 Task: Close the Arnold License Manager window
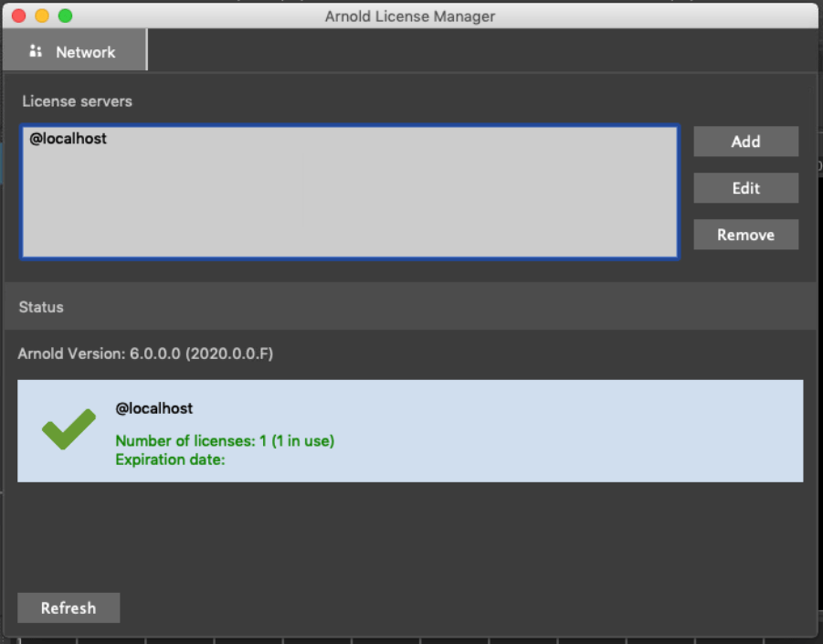coord(19,16)
